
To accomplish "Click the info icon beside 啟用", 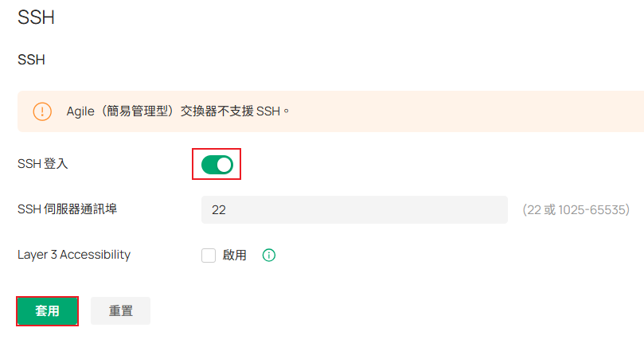I will tap(269, 256).
